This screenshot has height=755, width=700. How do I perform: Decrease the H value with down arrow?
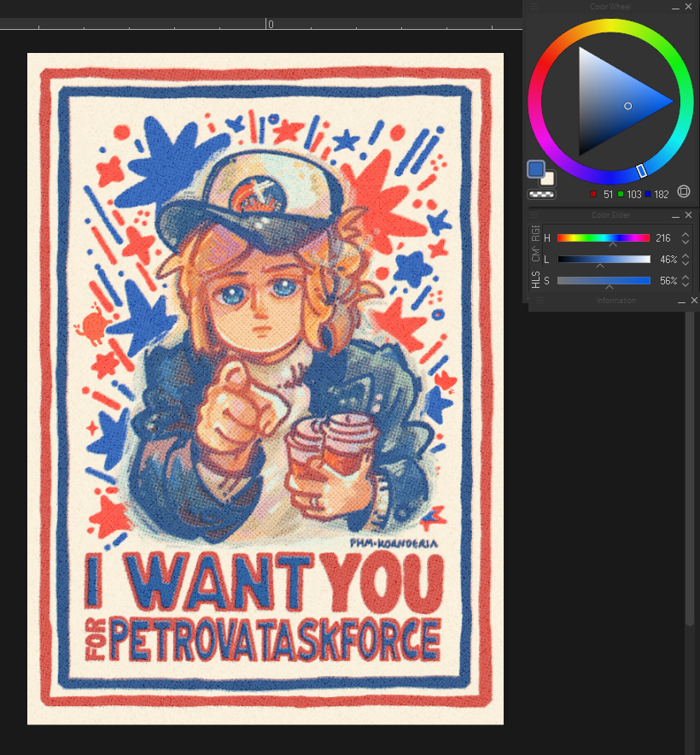click(x=685, y=241)
